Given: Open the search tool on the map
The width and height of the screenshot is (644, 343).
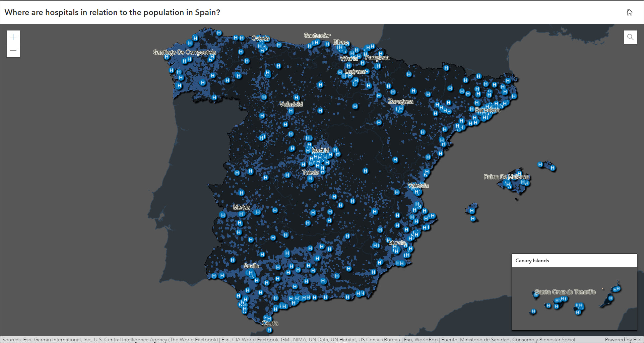Looking at the screenshot, I should tap(631, 37).
